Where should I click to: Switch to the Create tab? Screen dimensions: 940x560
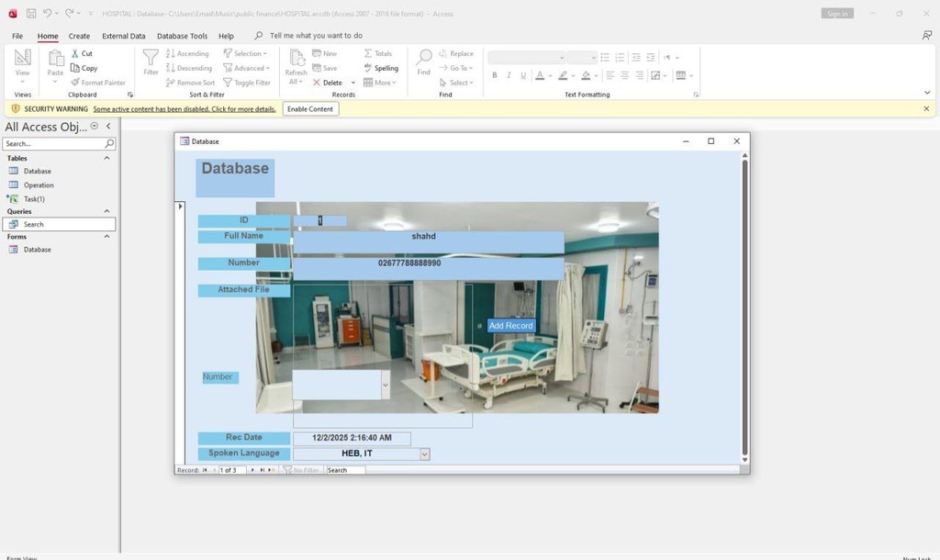tap(79, 36)
